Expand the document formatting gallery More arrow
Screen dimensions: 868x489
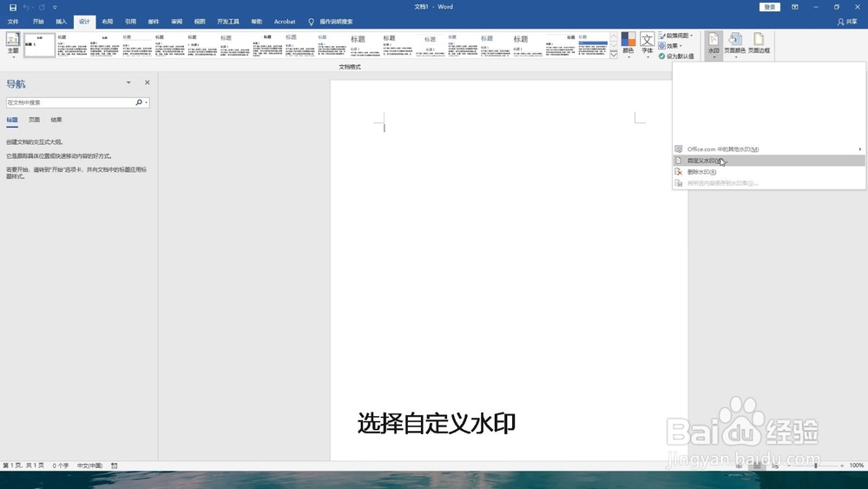614,55
